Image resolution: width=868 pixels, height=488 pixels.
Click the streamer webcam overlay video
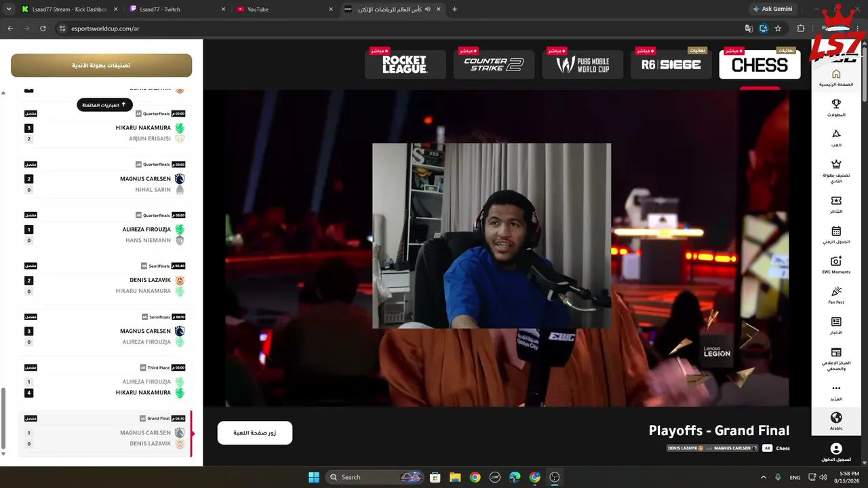pyautogui.click(x=492, y=236)
